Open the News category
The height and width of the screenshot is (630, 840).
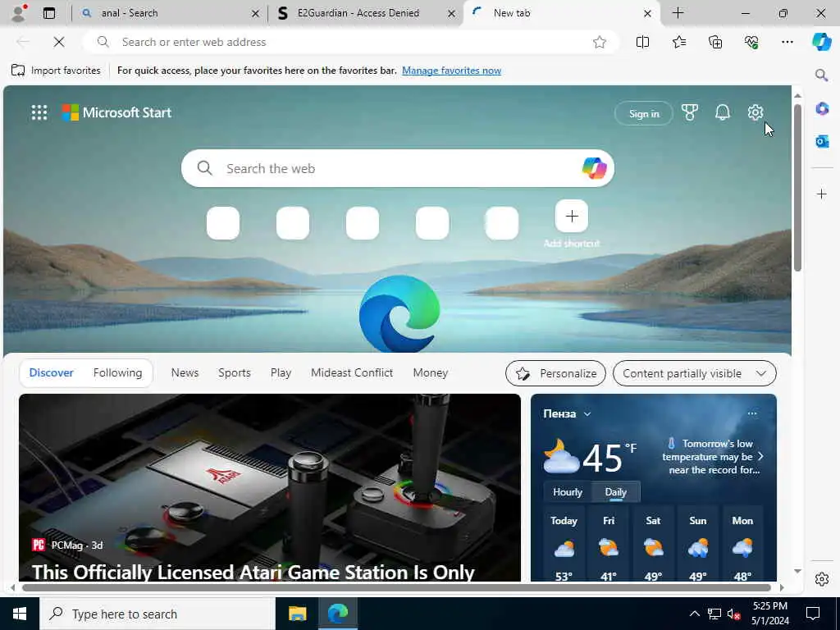(x=185, y=373)
